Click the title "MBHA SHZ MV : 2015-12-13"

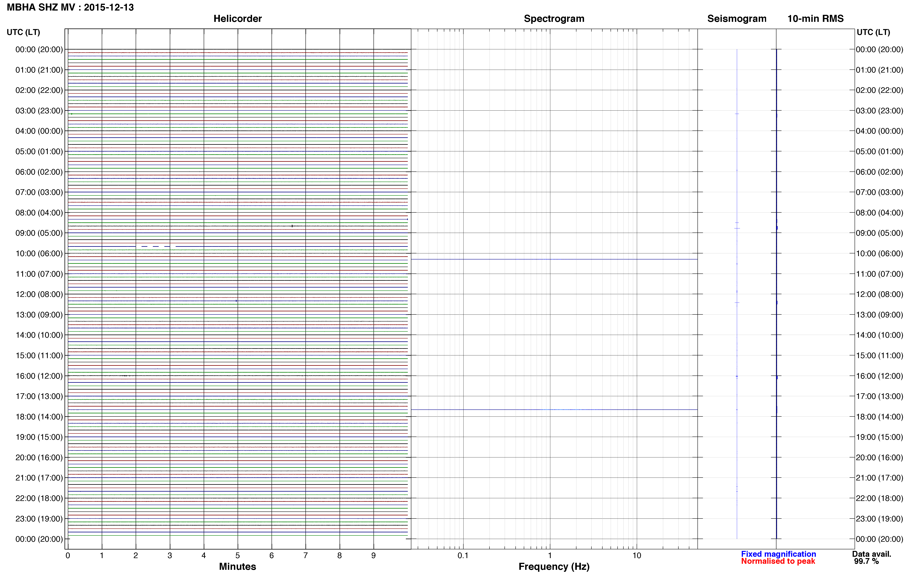70,7
